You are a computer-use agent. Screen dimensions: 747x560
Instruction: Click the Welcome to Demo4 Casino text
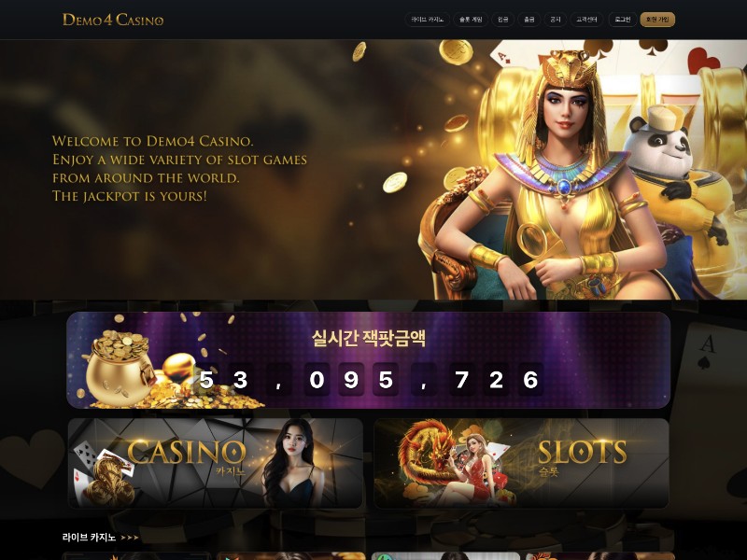[152, 141]
